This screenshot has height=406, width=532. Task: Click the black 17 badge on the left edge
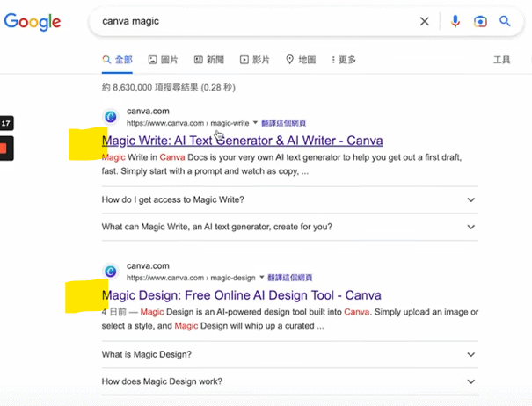click(x=6, y=123)
